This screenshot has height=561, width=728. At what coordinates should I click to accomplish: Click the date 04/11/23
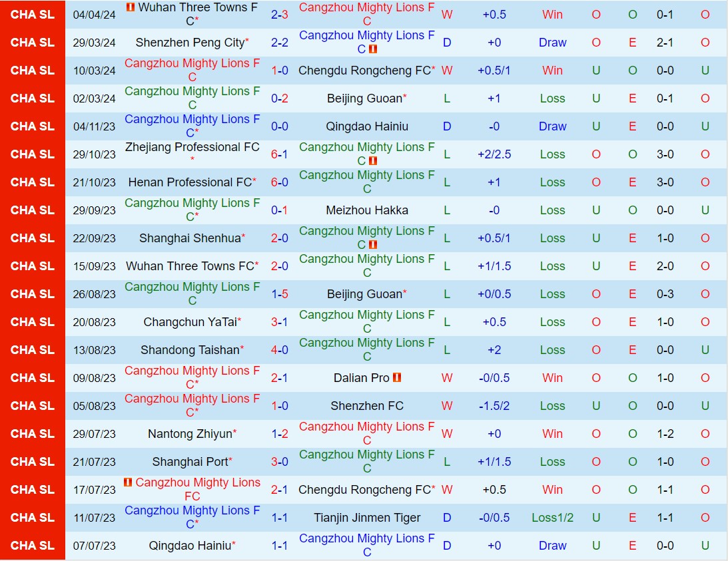[95, 126]
